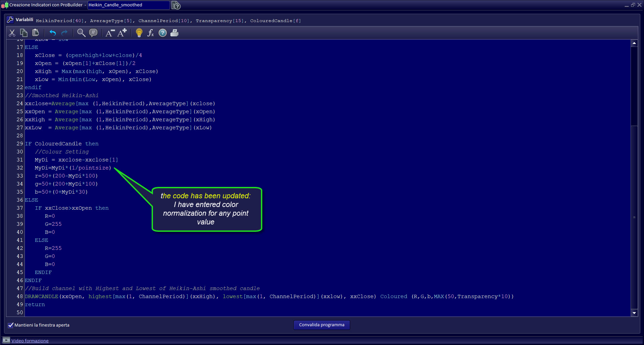Click the ChannelPeriod[10] variable
The image size is (644, 345).
[164, 21]
